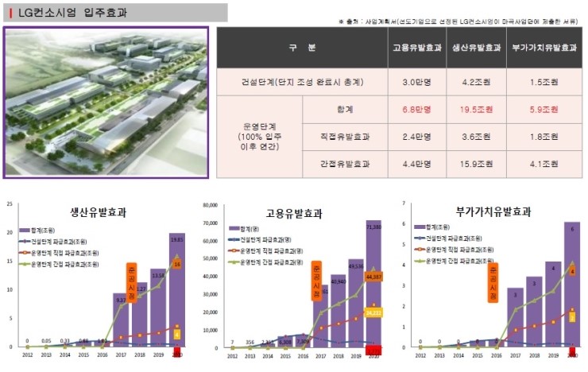
Task: Click the '직접유발효과' row label
Action: pyautogui.click(x=345, y=137)
